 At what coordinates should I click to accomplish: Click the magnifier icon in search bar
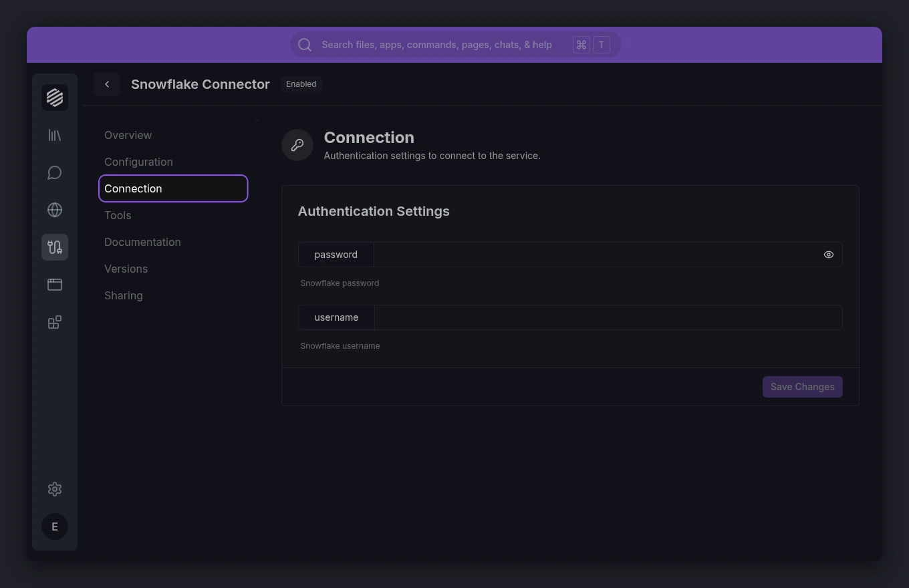point(305,45)
